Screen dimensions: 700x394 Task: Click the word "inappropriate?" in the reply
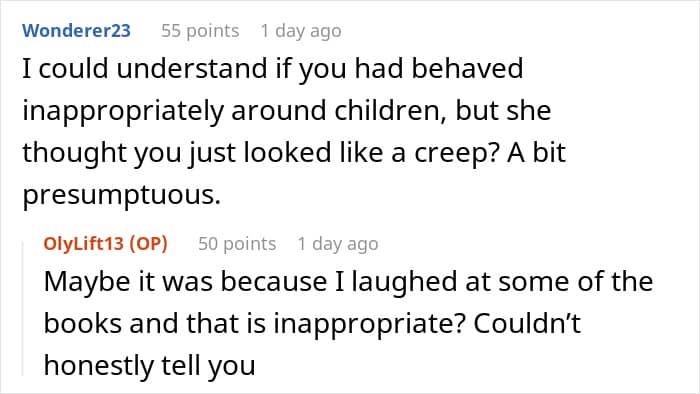tap(370, 323)
